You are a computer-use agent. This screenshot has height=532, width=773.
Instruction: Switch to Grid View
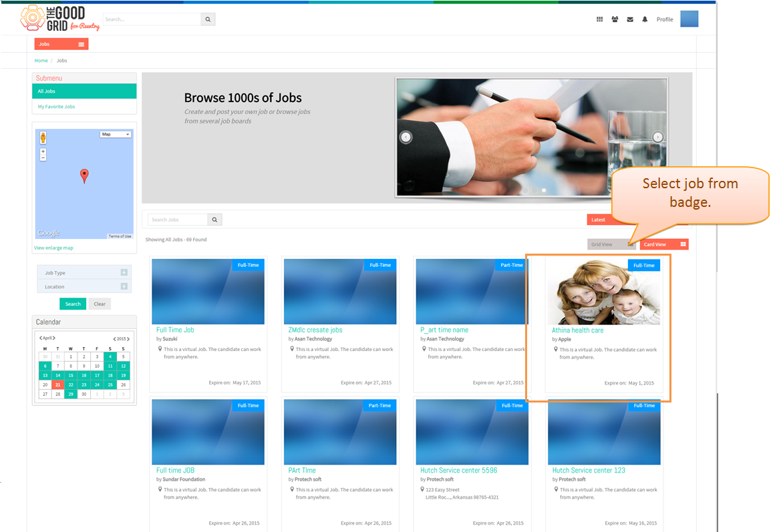611,244
